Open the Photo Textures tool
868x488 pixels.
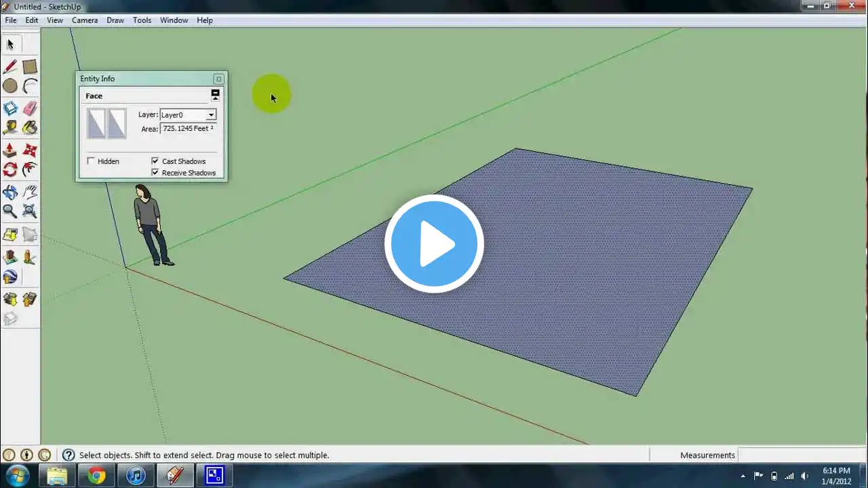(29, 257)
